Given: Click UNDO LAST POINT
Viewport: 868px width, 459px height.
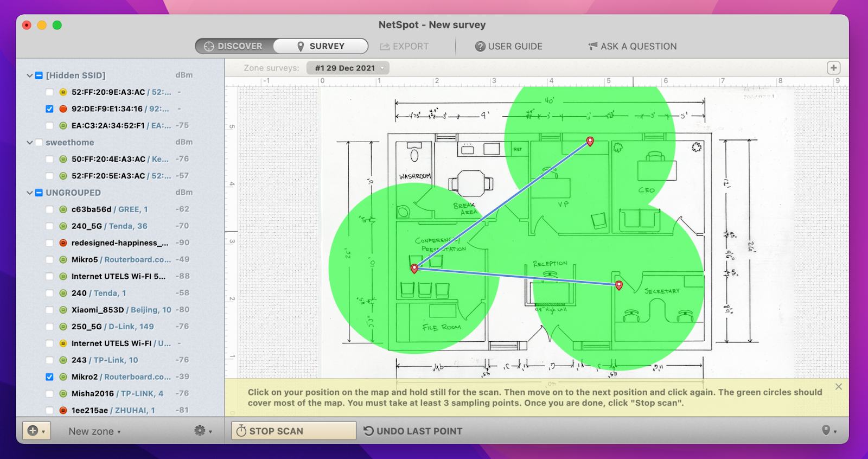Looking at the screenshot, I should click(413, 431).
